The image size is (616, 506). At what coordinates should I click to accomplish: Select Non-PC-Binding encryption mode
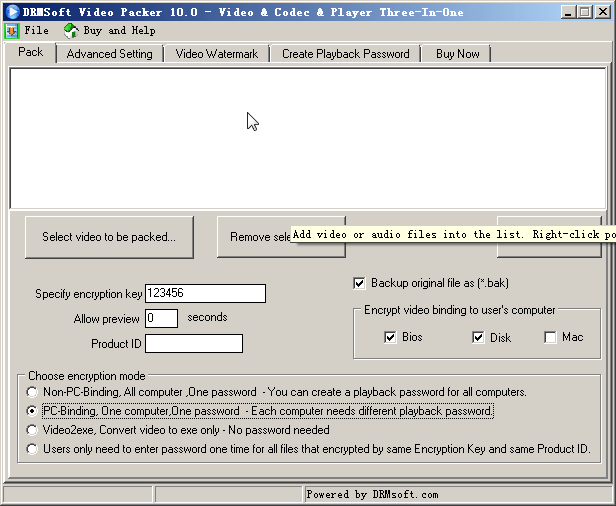(x=32, y=392)
